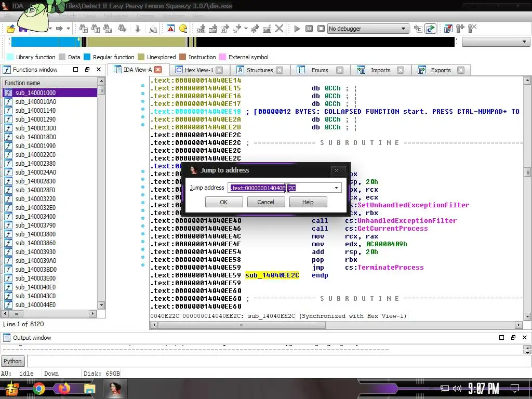Click the gray down arrow toolbar icon

(x=138, y=29)
